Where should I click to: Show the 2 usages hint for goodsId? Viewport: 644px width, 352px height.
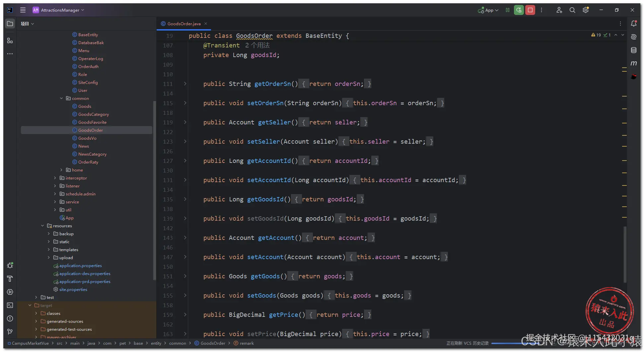click(257, 45)
